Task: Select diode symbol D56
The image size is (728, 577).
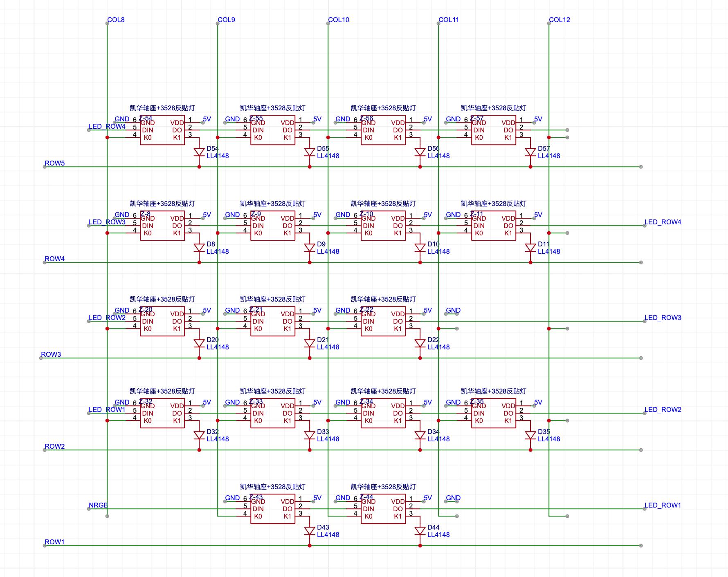Action: [420, 152]
